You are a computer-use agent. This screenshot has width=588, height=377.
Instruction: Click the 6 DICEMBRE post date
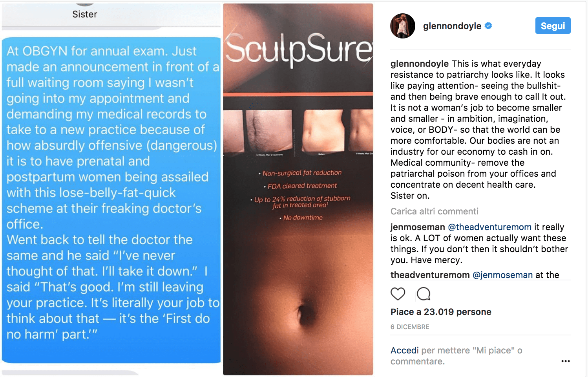coord(410,327)
